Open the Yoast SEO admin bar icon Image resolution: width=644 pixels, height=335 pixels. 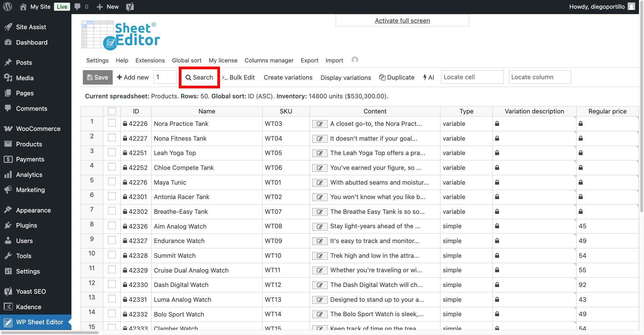pyautogui.click(x=130, y=7)
